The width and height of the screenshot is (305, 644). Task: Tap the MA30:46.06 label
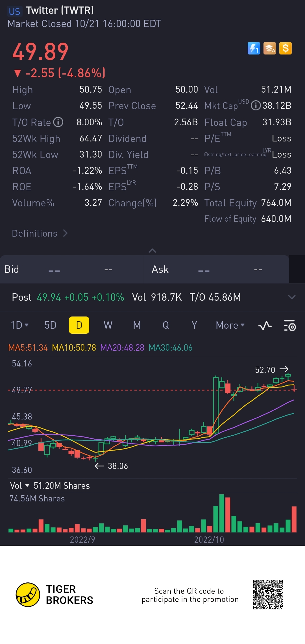coord(171,348)
